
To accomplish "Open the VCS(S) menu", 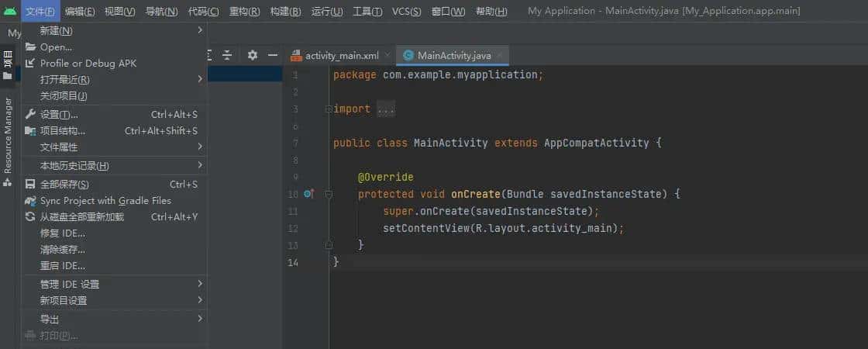I will tap(406, 11).
